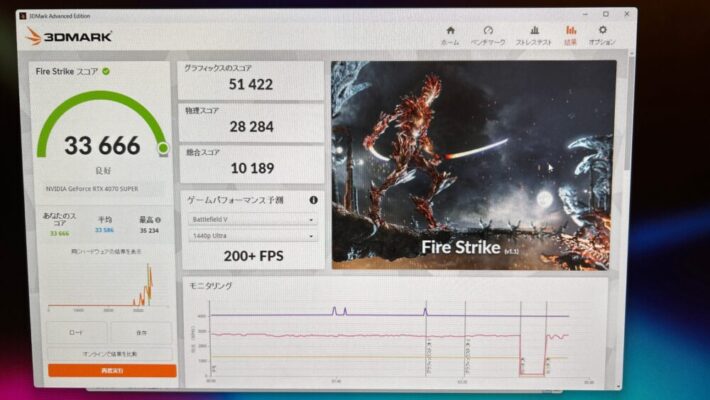
Task: Switch to the ストレステスト (Stress Test) tab
Action: click(x=534, y=36)
